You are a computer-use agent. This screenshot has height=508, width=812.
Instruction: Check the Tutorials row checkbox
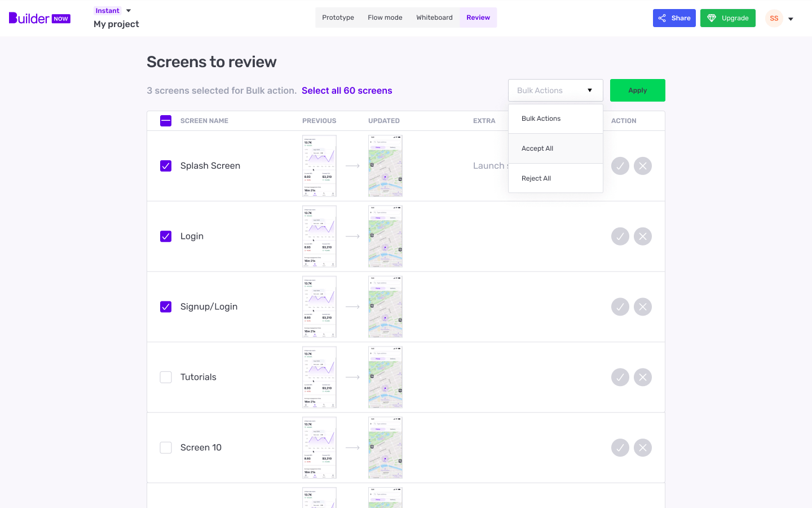pyautogui.click(x=166, y=377)
